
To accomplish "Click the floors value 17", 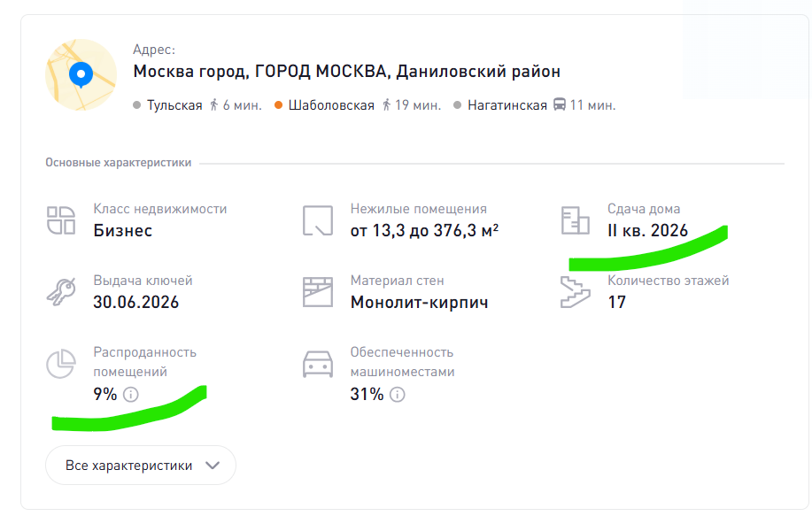I will point(617,302).
